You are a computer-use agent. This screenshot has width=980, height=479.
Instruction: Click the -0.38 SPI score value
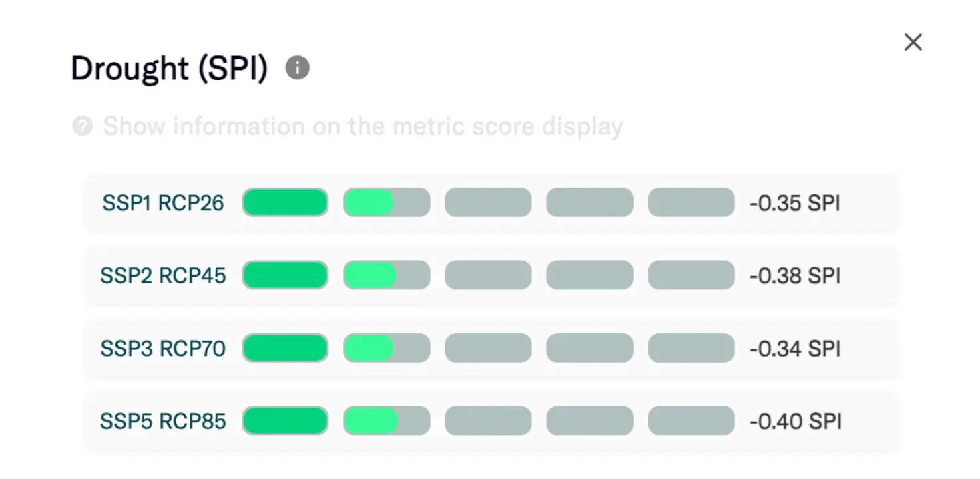coord(795,275)
